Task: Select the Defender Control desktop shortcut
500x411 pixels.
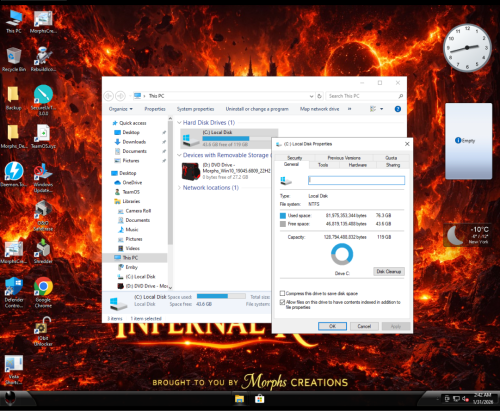Action: pos(14,292)
